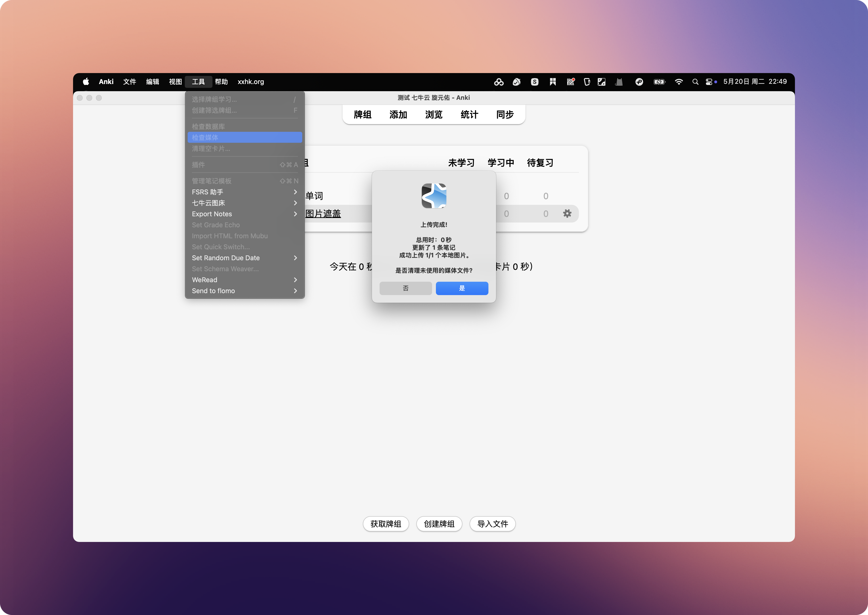Image resolution: width=868 pixels, height=615 pixels.
Task: Select Set Schema Weaver menu entry
Action: tap(245, 269)
